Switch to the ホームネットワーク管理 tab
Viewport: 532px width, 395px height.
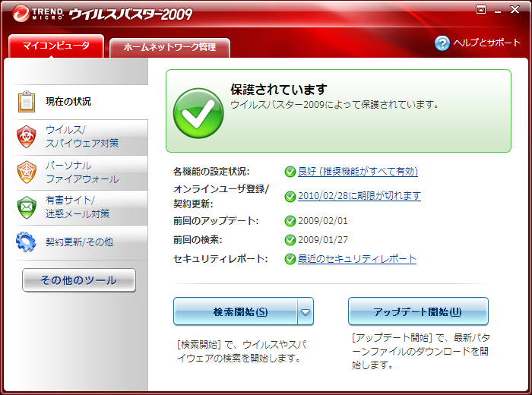point(169,47)
